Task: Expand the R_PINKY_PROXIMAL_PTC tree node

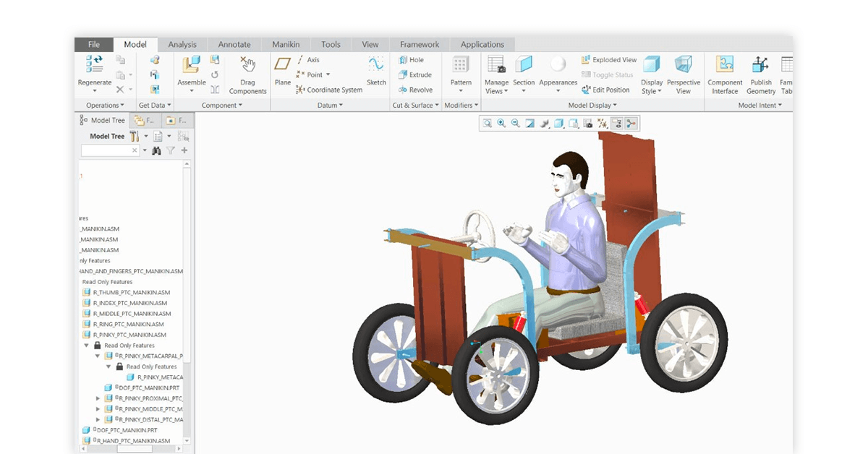Action: point(98,398)
